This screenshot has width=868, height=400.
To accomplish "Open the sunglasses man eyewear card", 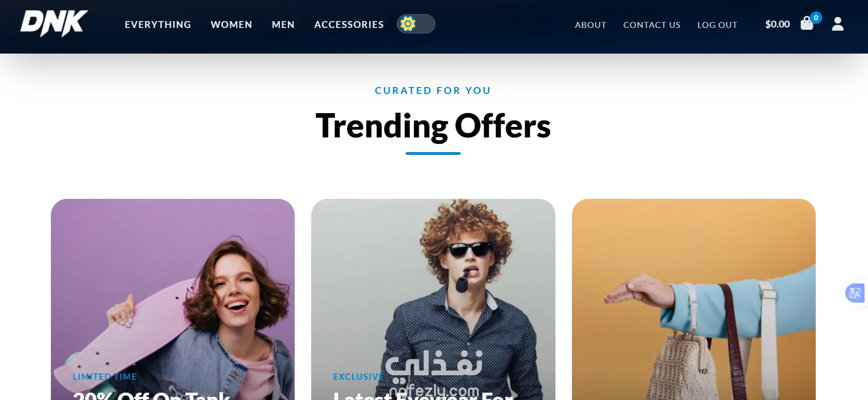I will (x=433, y=299).
